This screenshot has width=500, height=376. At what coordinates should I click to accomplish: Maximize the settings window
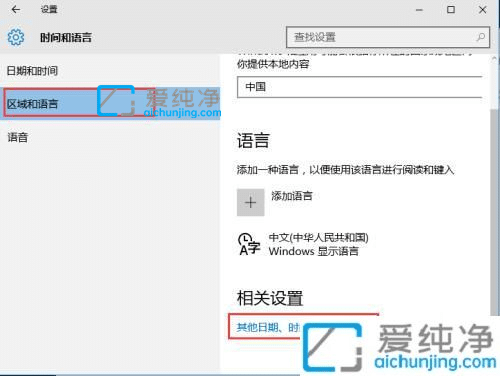tap(451, 10)
